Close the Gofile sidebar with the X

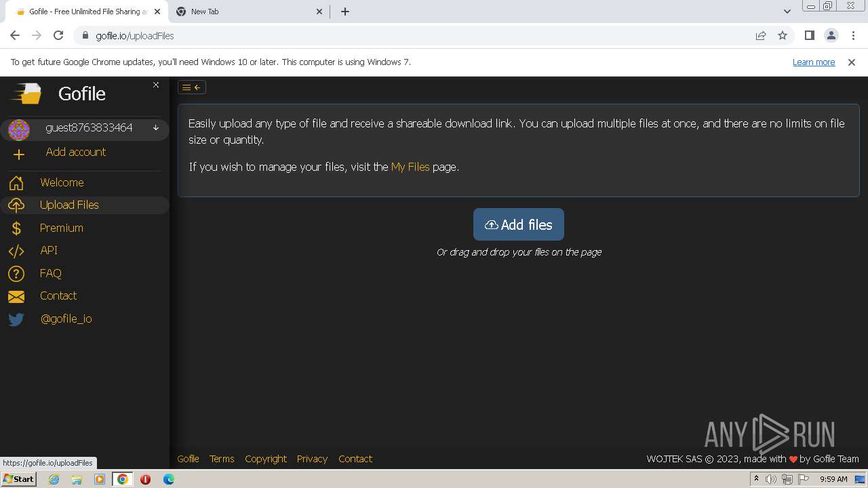156,85
